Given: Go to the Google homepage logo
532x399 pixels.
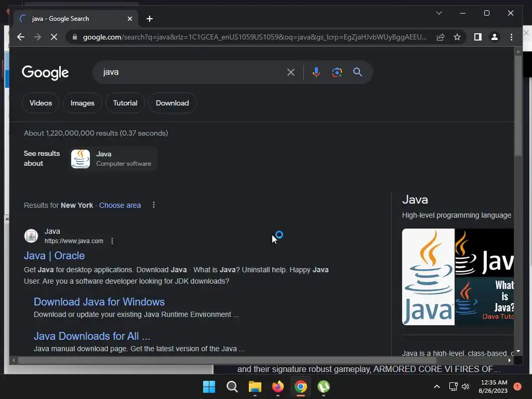Looking at the screenshot, I should 45,72.
